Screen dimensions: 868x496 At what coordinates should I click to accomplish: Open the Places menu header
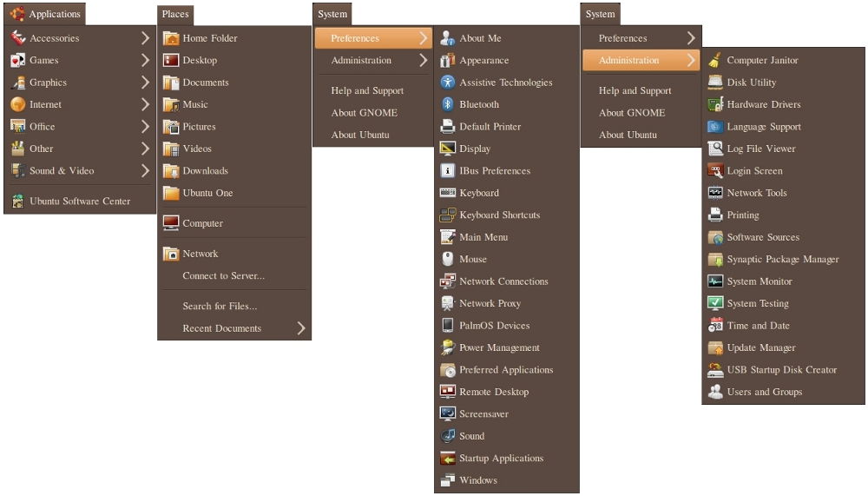point(175,14)
